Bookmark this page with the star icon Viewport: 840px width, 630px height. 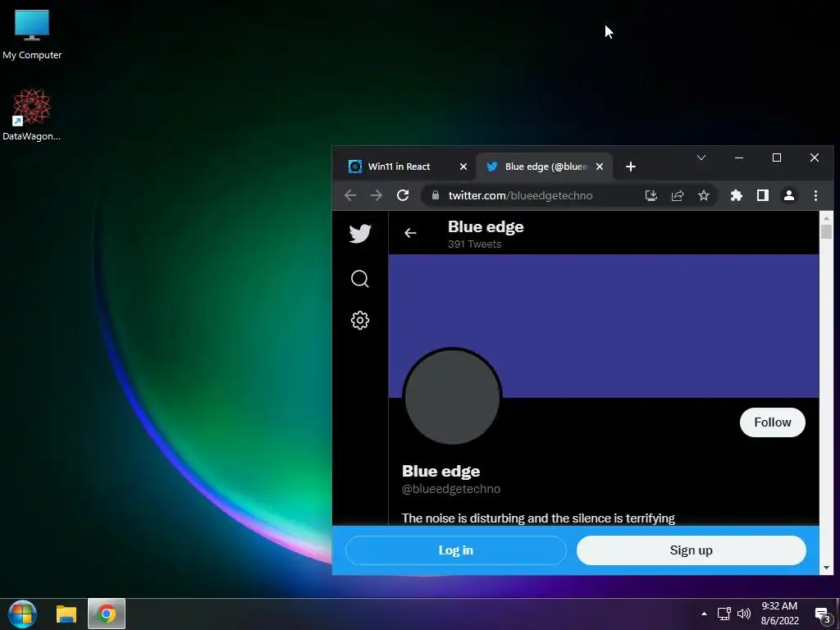pos(703,195)
